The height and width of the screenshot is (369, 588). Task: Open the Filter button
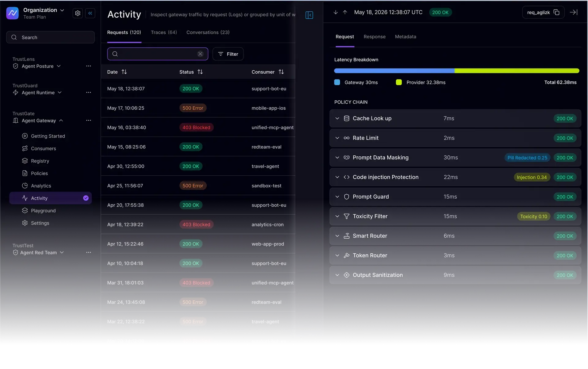click(228, 54)
